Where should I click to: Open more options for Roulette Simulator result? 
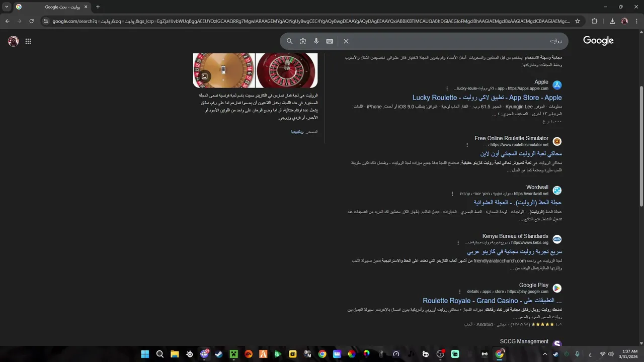467,145
